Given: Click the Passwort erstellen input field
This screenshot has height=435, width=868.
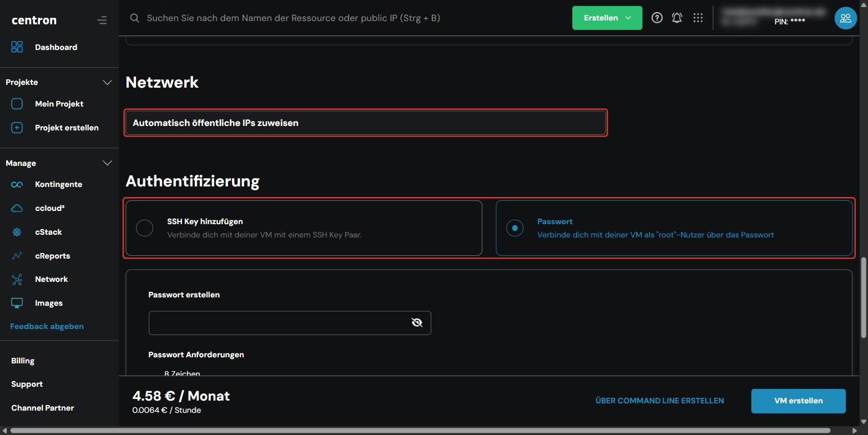Looking at the screenshot, I should pyautogui.click(x=290, y=323).
